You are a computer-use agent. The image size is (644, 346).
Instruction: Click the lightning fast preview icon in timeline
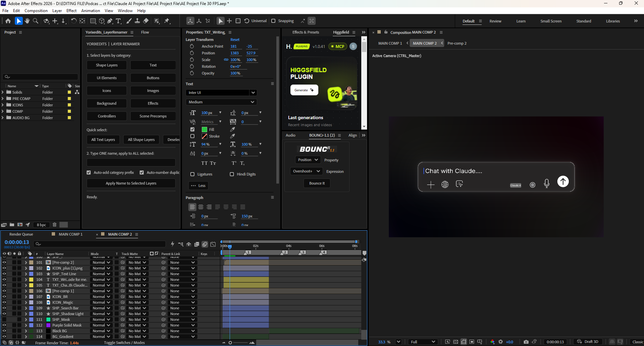click(x=173, y=244)
